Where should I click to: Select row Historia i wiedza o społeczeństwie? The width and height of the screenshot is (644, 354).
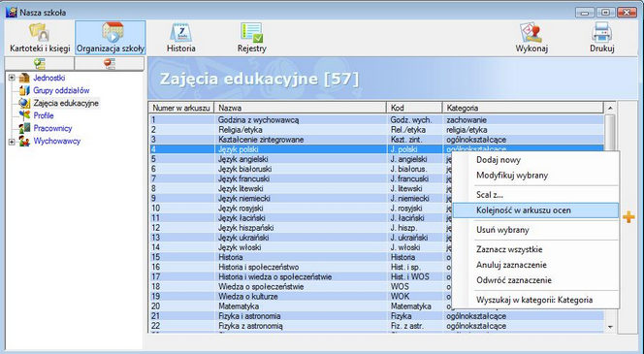point(301,276)
